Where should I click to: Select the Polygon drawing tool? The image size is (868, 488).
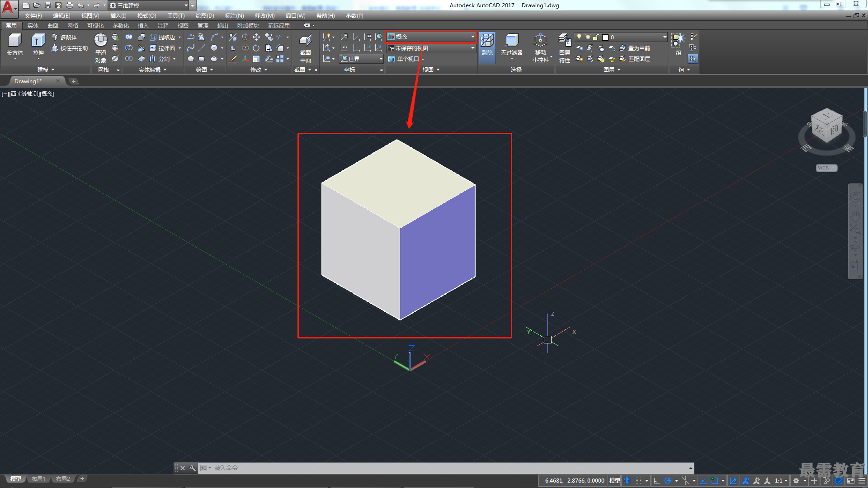(x=191, y=59)
